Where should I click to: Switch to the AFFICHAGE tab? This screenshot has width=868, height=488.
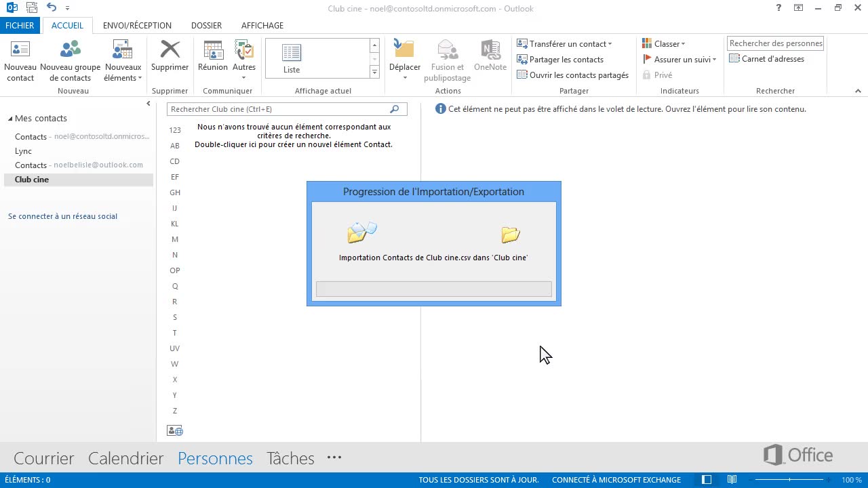point(262,25)
